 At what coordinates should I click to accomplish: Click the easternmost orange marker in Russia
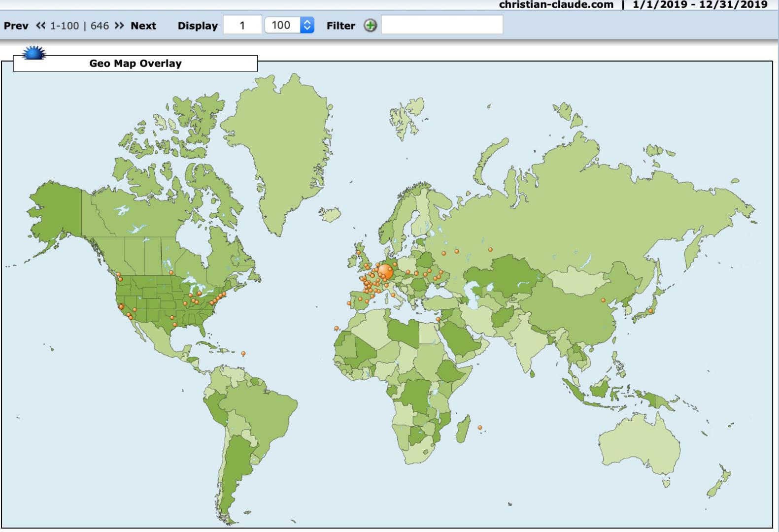[x=490, y=250]
